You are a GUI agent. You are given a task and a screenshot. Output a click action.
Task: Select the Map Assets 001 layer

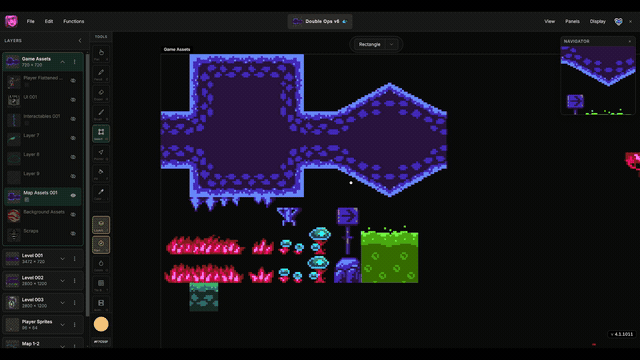pos(43,196)
